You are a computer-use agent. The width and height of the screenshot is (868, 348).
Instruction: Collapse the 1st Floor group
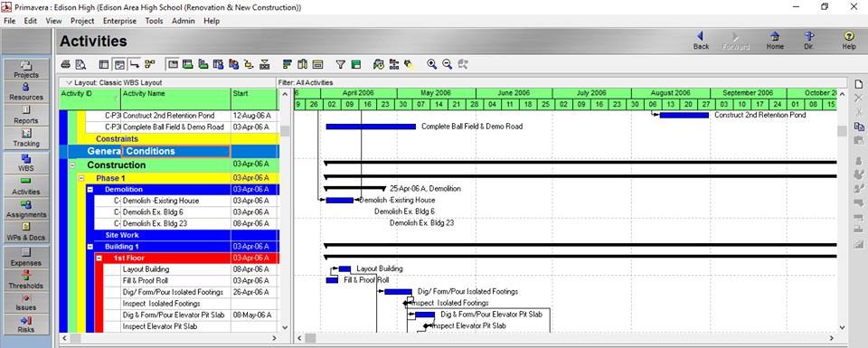click(99, 258)
